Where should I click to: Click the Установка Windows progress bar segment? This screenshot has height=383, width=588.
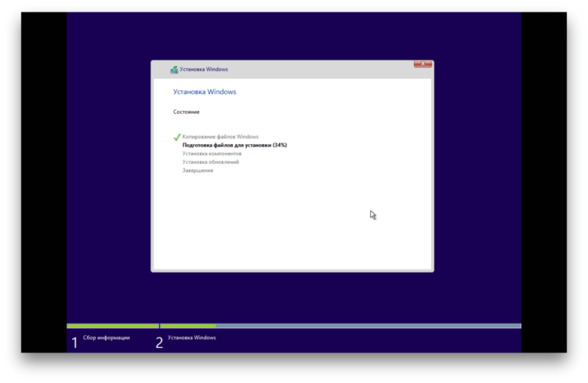(x=340, y=326)
